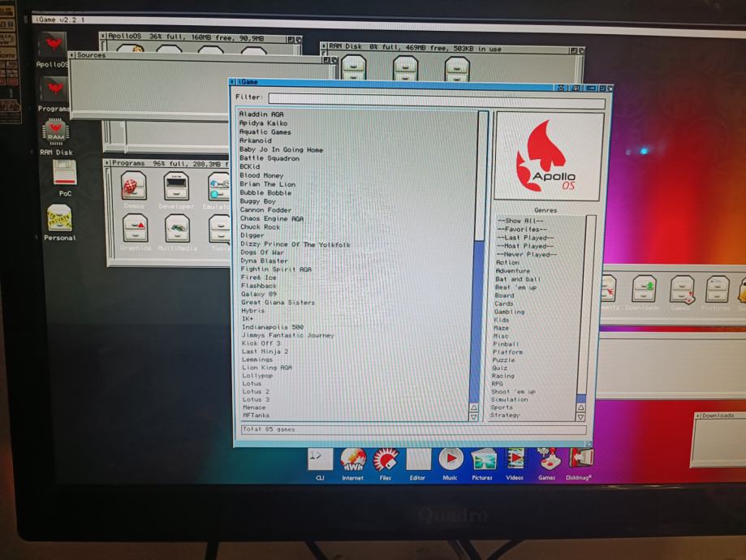This screenshot has height=560, width=746.
Task: Open Downloads drawer in right-side window
Action: click(x=644, y=289)
